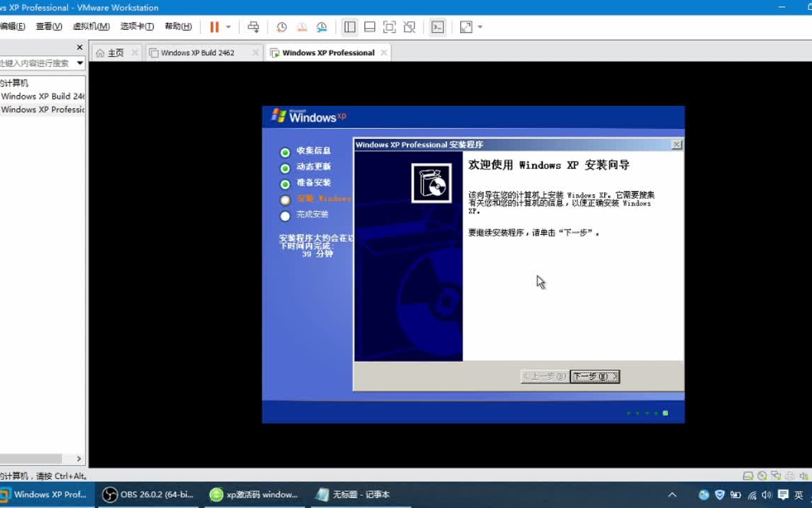Send Ctrl+Alt+Del to the VM via toolbar icon

point(253,27)
